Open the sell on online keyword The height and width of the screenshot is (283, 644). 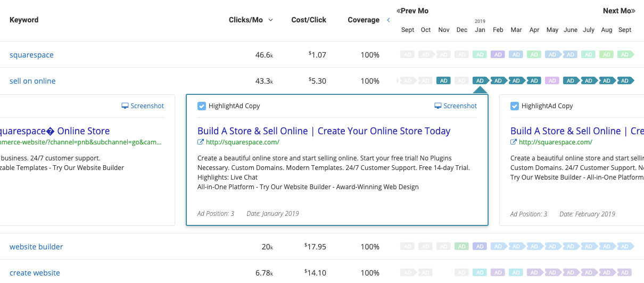tap(32, 81)
